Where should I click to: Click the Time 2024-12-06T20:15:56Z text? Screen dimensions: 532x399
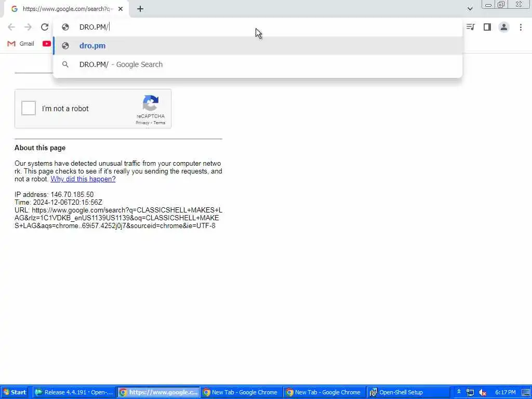click(58, 202)
